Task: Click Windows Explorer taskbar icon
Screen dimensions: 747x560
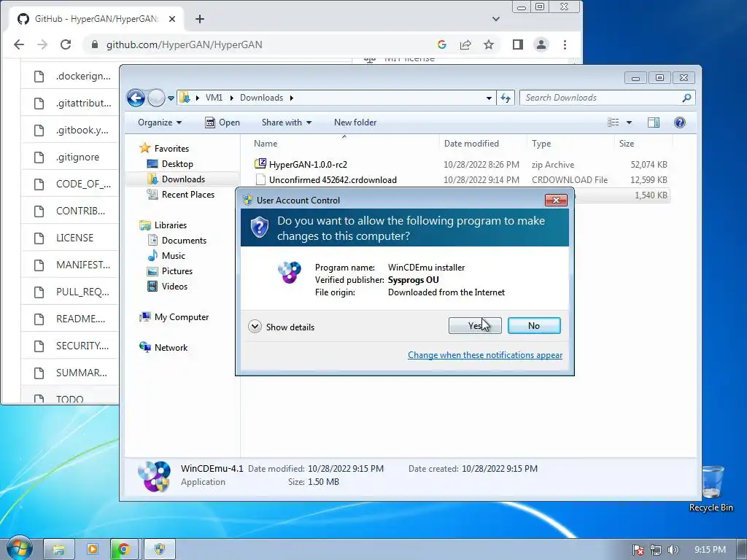Action: pyautogui.click(x=59, y=550)
